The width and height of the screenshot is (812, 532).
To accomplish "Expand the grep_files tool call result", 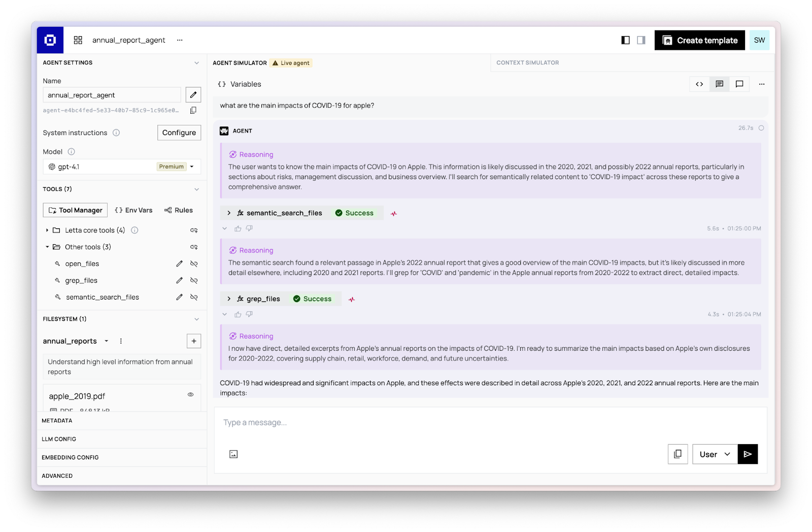I will tap(229, 299).
